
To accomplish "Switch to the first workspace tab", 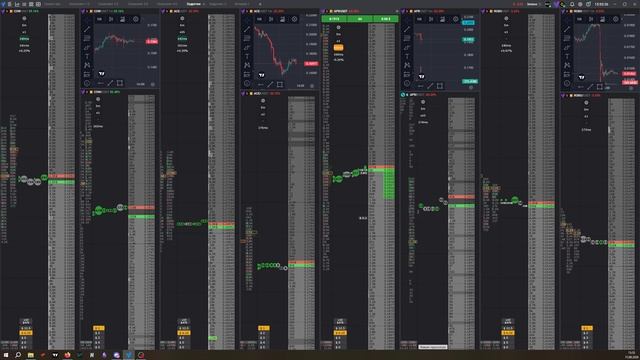I will pyautogui.click(x=52, y=4).
